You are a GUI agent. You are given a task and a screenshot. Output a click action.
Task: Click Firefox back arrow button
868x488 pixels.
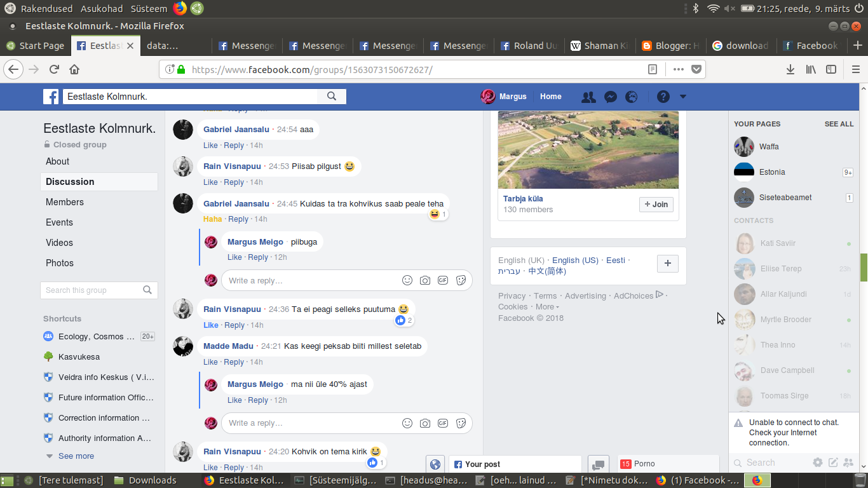tap(14, 69)
